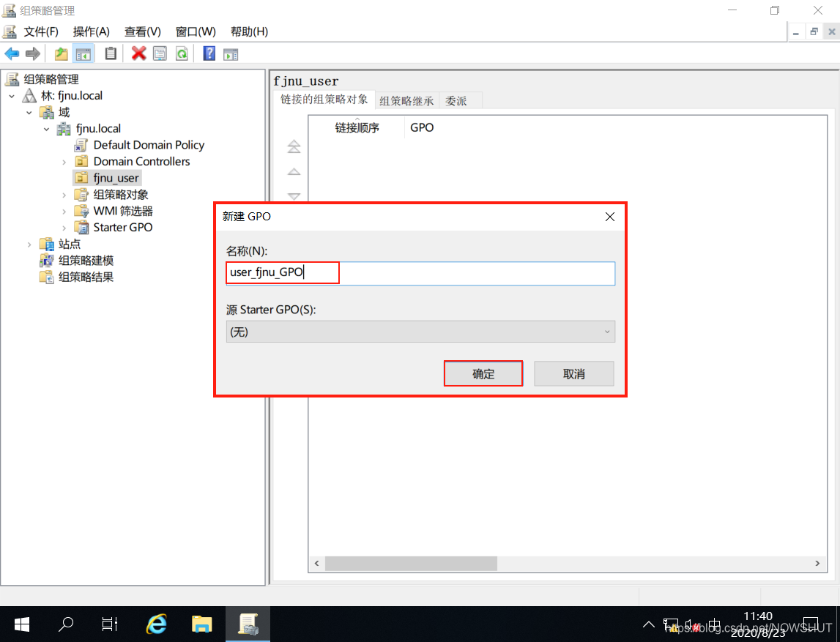This screenshot has width=840, height=642.
Task: Click the GPO column header
Action: [x=422, y=127]
